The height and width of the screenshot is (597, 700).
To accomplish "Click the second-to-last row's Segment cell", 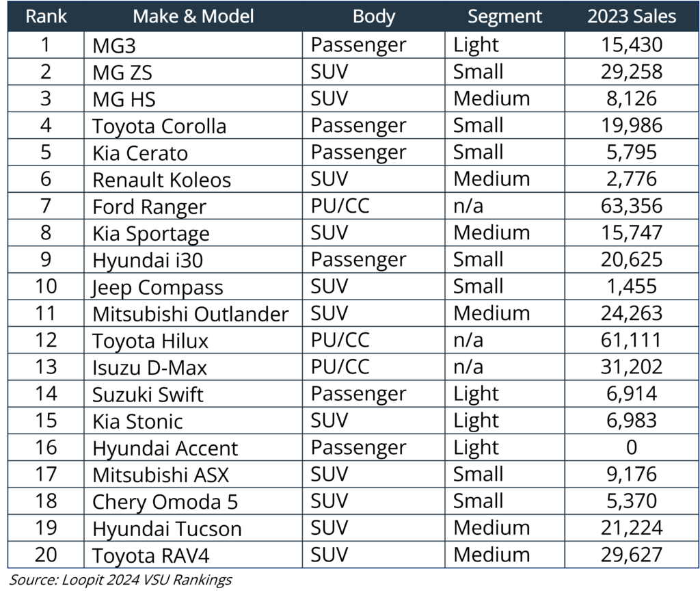I will [x=504, y=528].
